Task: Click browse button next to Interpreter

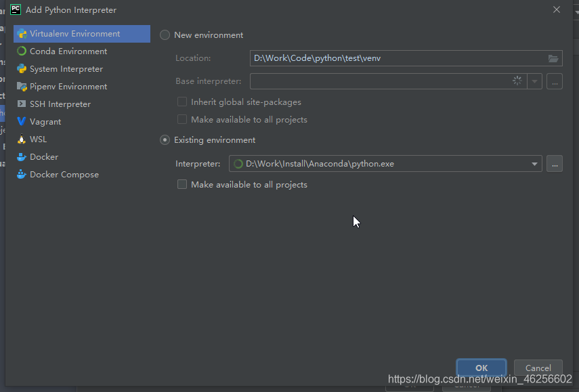Action: (555, 164)
